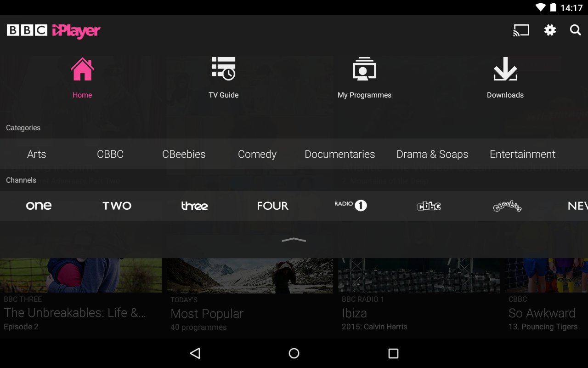Choose the CBBC channel logo
588x368 pixels.
[429, 206]
